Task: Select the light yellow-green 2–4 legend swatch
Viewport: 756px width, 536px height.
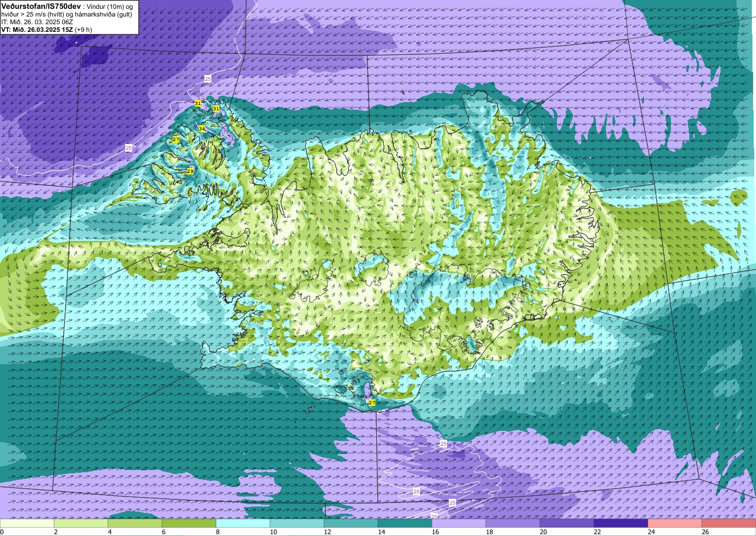Action: click(x=81, y=523)
